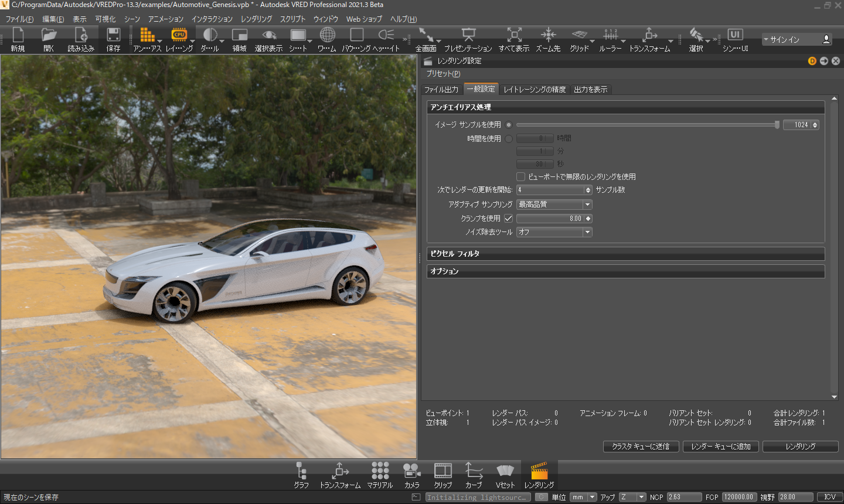
Task: Click the top toolbar トランスフォーム icon
Action: 649,35
